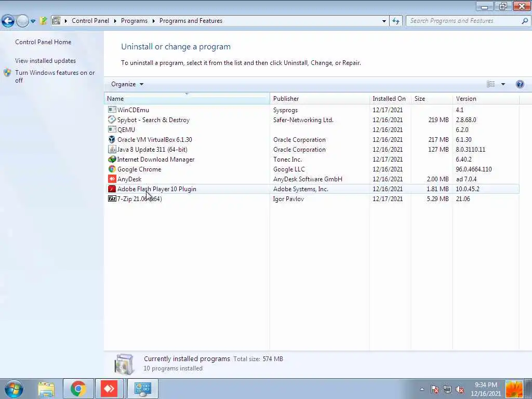The height and width of the screenshot is (399, 532).
Task: Click the AnyDesk list icon
Action: [112, 179]
